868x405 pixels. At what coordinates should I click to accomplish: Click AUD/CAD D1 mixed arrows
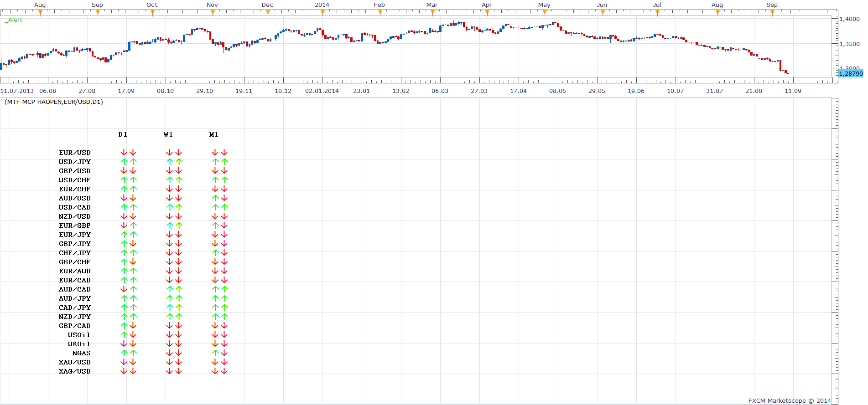pos(128,289)
